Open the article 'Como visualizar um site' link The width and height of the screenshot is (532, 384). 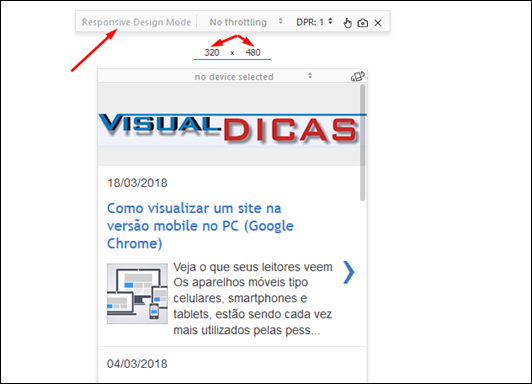click(200, 226)
